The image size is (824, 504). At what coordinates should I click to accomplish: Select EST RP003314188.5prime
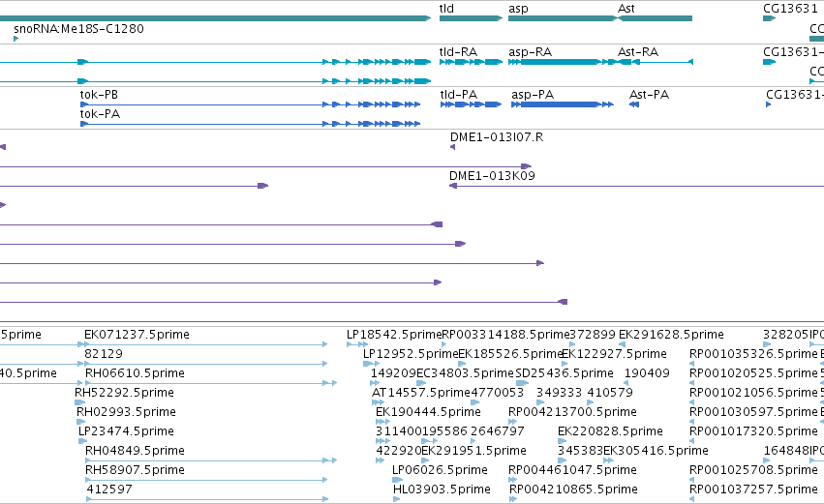point(506,335)
